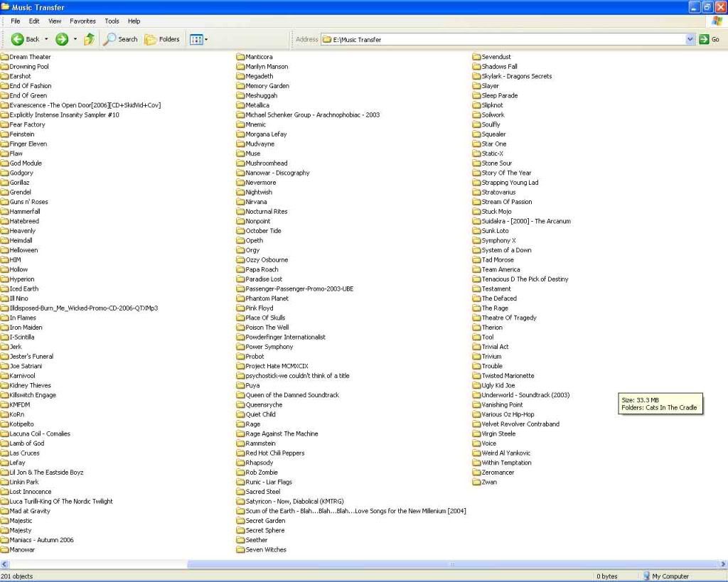Click the "Nanowar - Discography" folder name
Screen dimensions: 728x582
pyautogui.click(x=278, y=173)
